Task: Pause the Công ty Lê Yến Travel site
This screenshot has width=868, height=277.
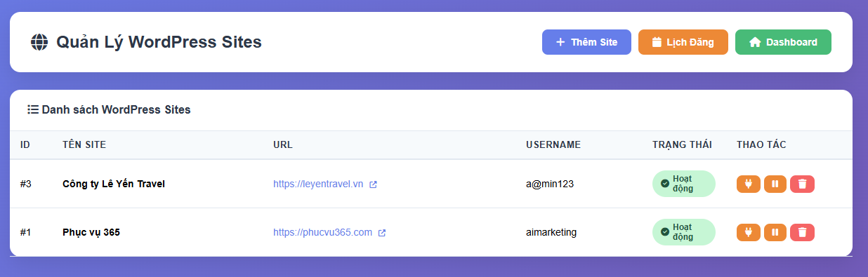Action: (775, 184)
